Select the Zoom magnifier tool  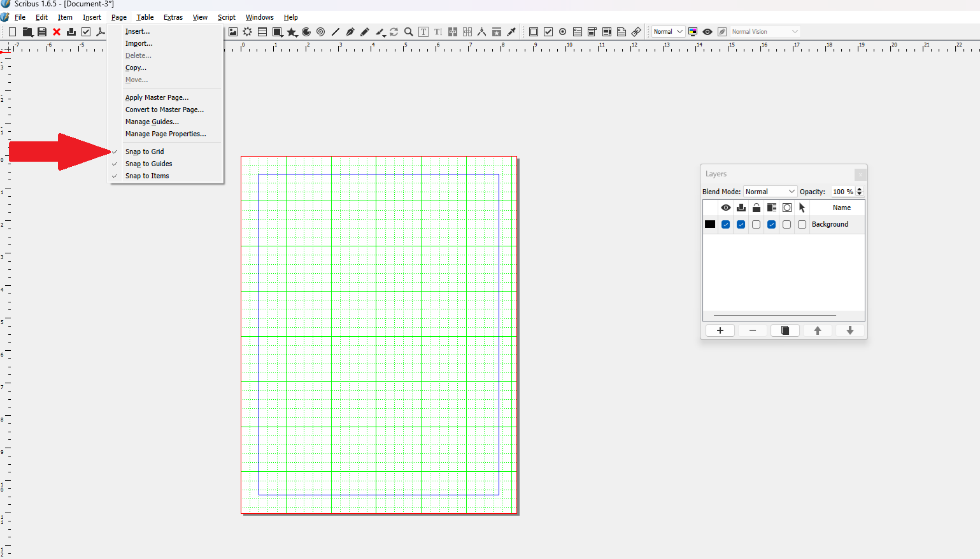tap(409, 32)
